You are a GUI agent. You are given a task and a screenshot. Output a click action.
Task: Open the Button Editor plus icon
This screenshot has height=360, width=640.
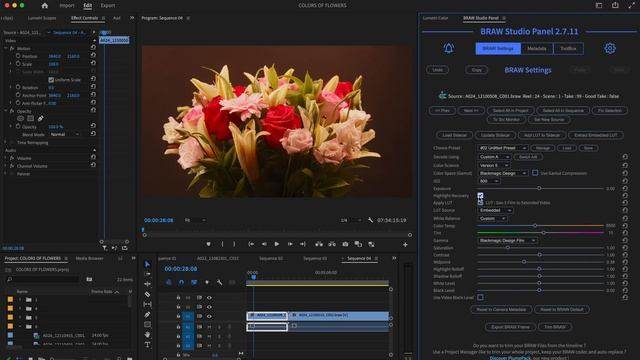pyautogui.click(x=405, y=244)
